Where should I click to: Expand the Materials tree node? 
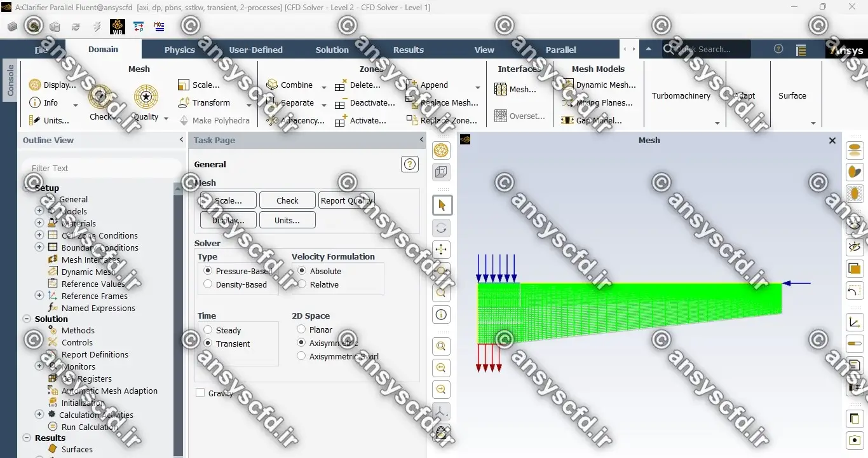tap(39, 223)
